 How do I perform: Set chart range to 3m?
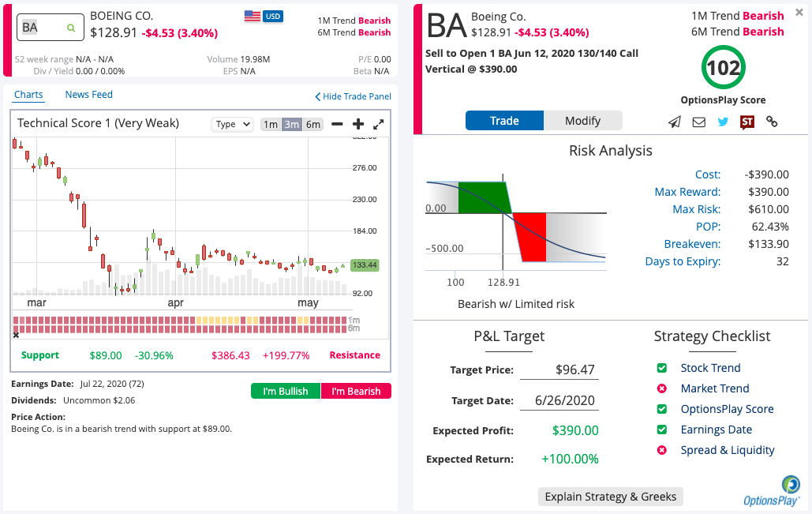pyautogui.click(x=291, y=125)
